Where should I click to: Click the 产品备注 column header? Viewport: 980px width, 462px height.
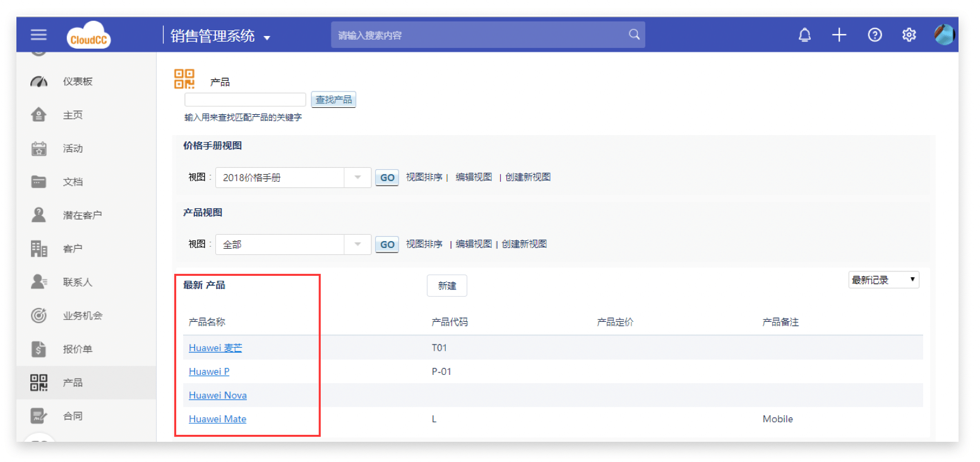click(x=780, y=323)
